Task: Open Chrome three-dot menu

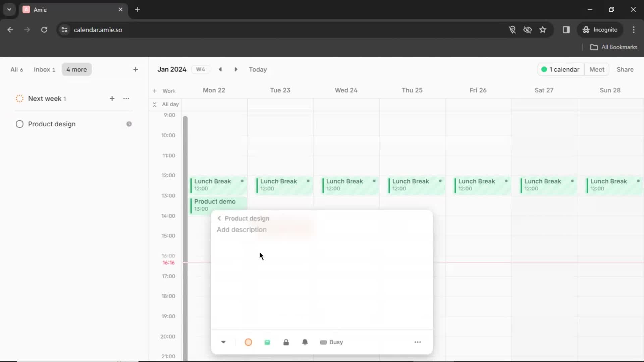Action: [634, 30]
